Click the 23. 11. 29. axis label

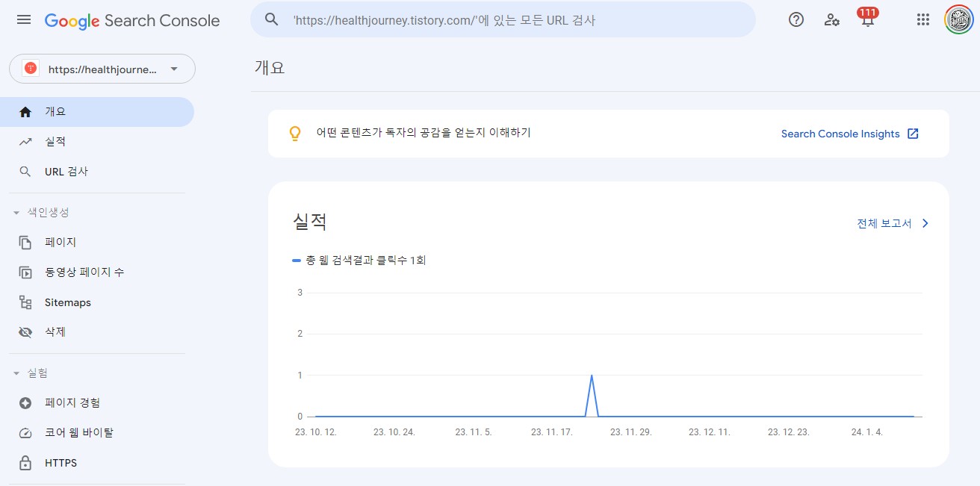tap(630, 432)
